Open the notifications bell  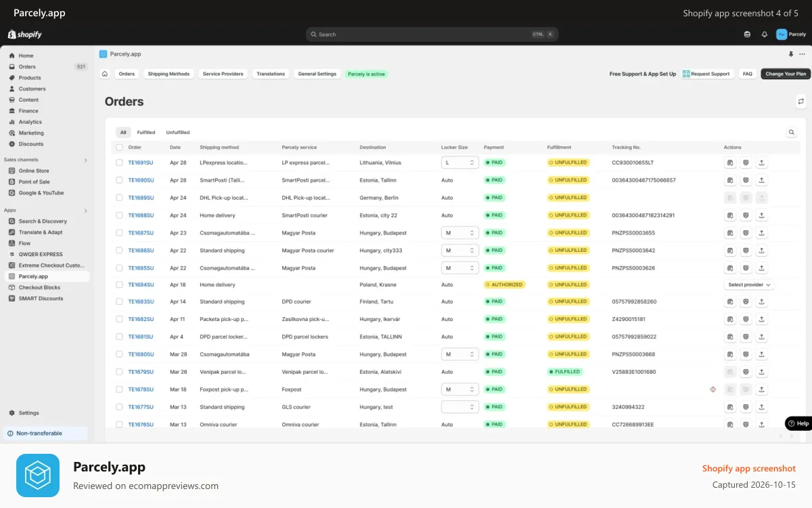click(x=765, y=35)
